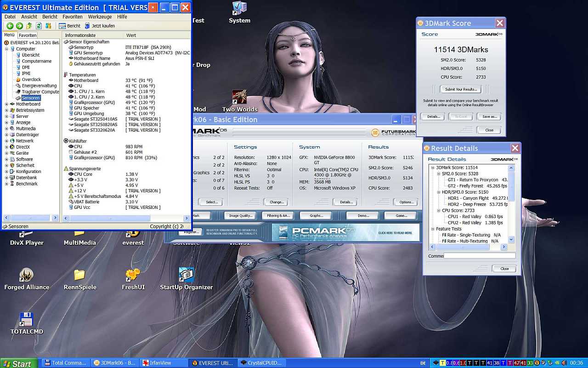The image size is (588, 368).
Task: Open the Ansicht menu
Action: (29, 17)
